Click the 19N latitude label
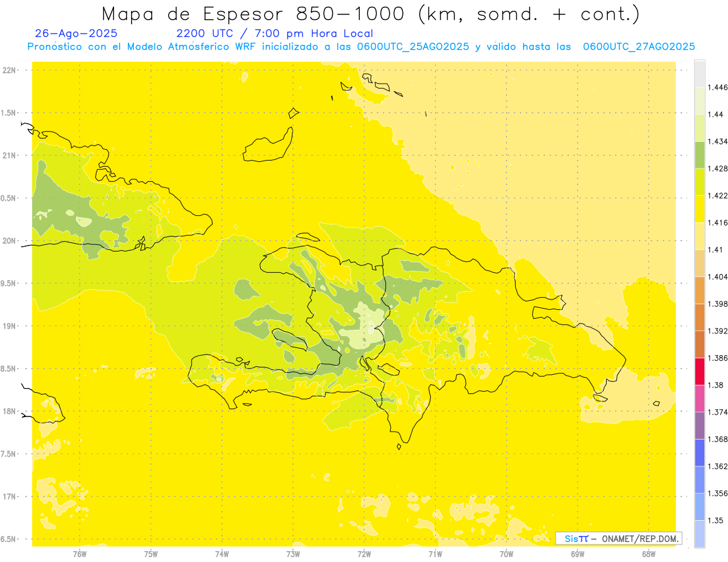This screenshot has width=728, height=562. (x=9, y=326)
